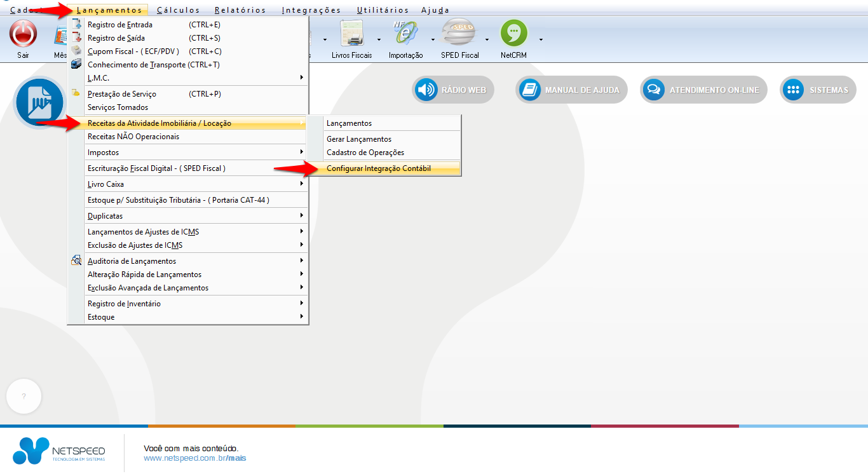Click the large blue fiscal module logo

point(39,102)
